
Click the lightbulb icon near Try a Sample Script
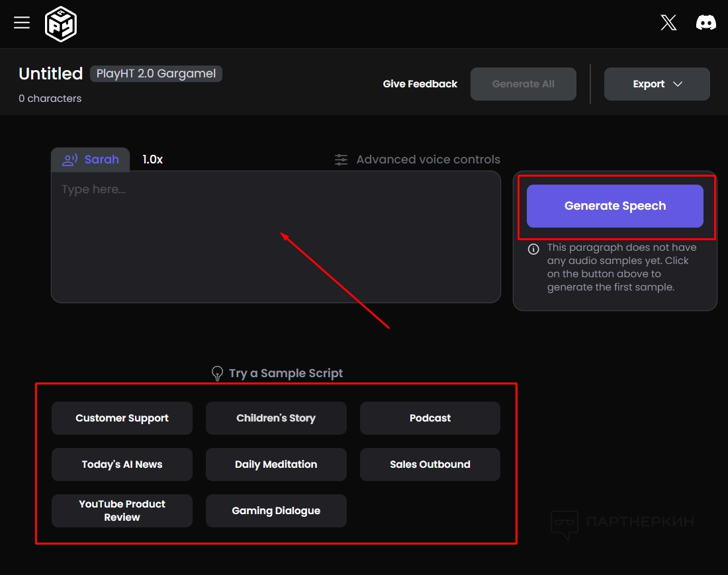click(x=217, y=373)
